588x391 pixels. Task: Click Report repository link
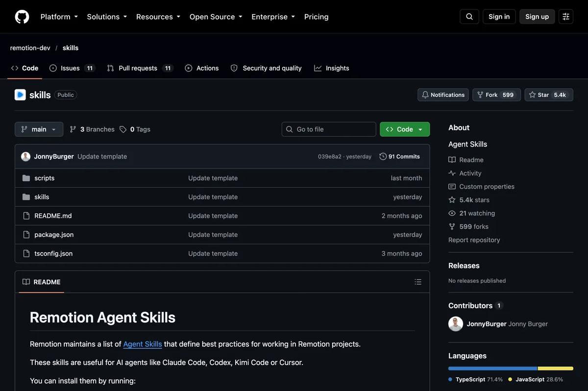(x=474, y=240)
